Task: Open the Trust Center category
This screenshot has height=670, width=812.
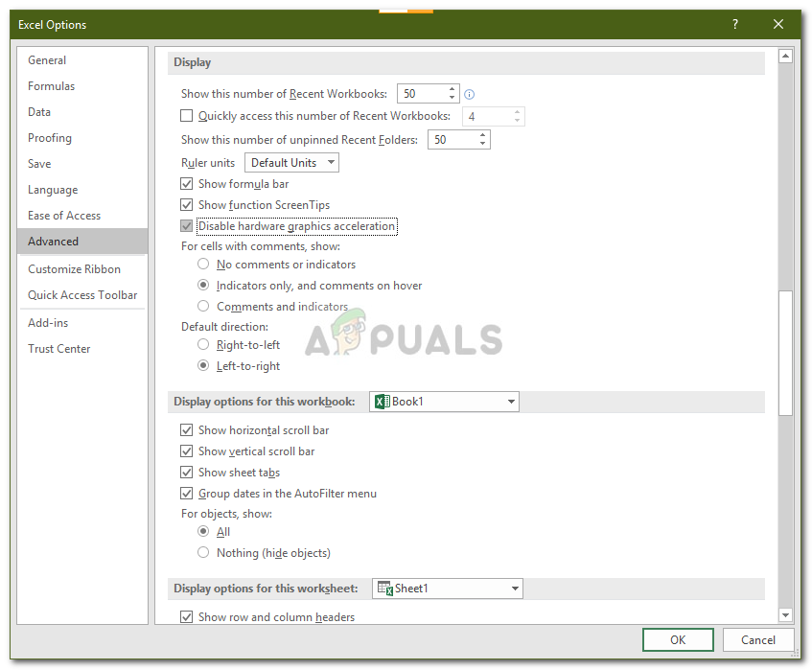Action: (x=82, y=349)
